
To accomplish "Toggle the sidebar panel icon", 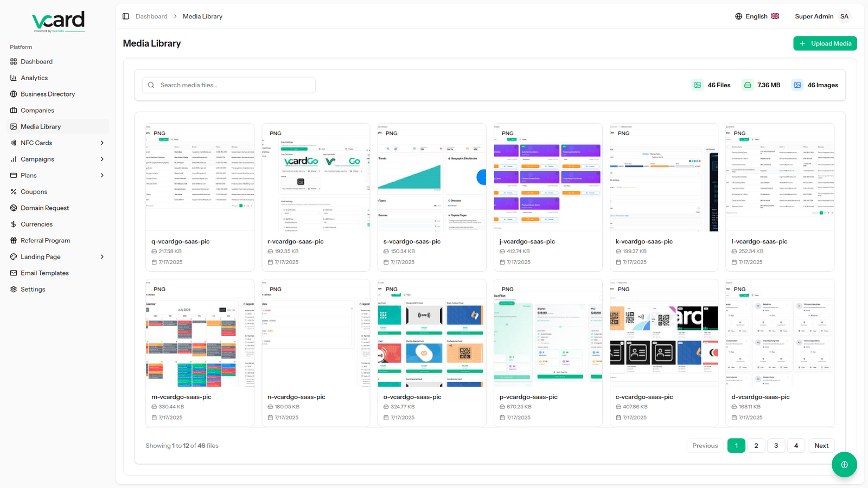I will coord(126,16).
